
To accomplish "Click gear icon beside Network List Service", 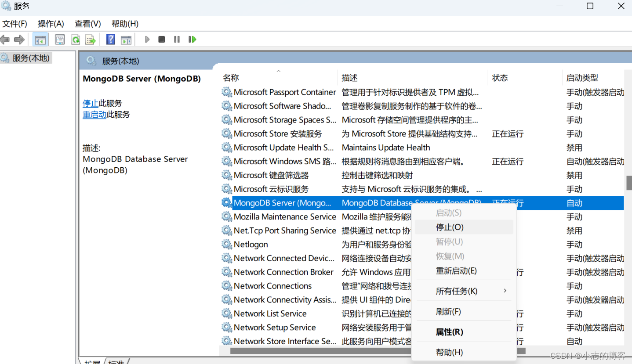I will 227,314.
